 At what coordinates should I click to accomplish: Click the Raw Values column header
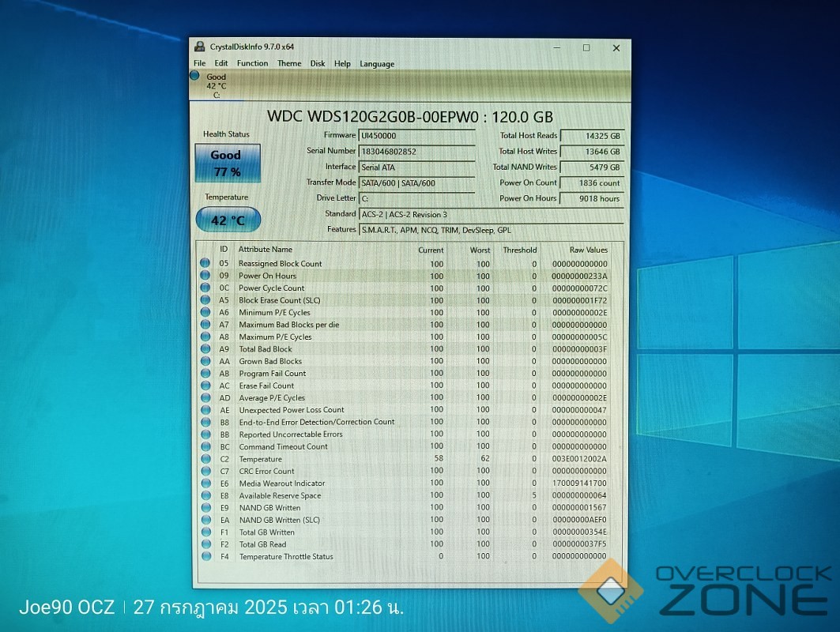pos(588,250)
